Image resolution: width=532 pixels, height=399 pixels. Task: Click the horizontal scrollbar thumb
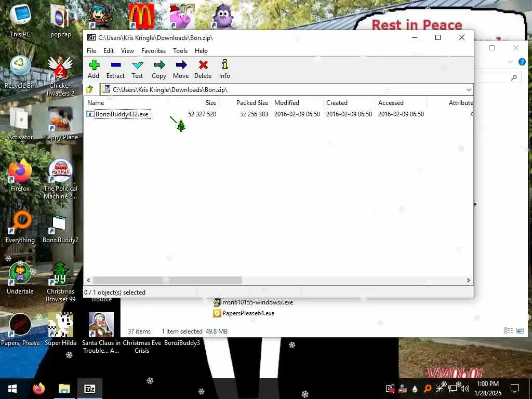pyautogui.click(x=167, y=280)
